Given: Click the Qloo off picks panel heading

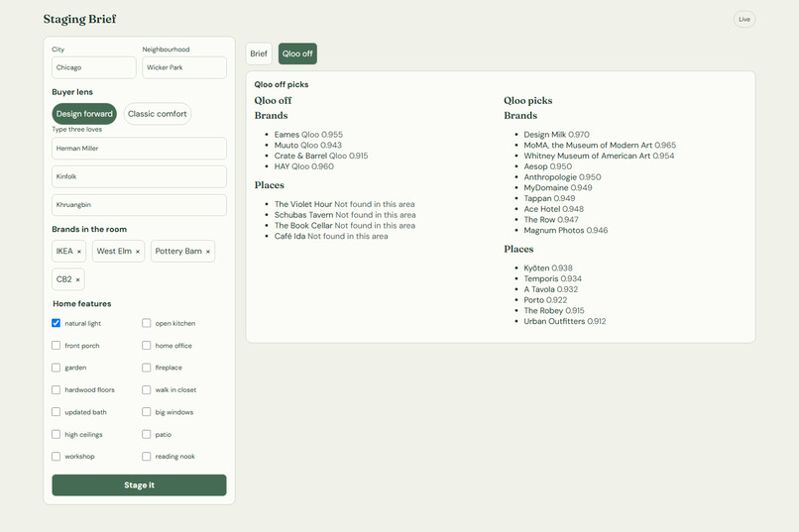Looking at the screenshot, I should [282, 84].
